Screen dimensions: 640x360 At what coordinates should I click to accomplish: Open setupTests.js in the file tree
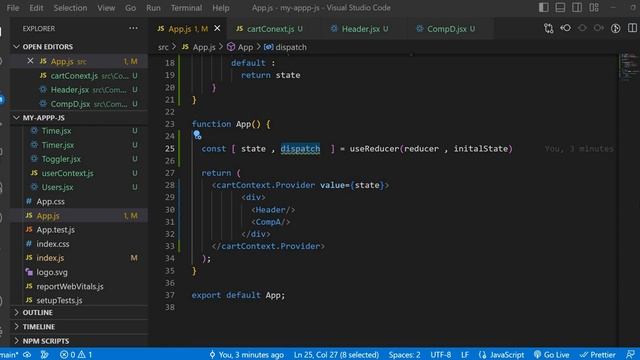(78, 300)
